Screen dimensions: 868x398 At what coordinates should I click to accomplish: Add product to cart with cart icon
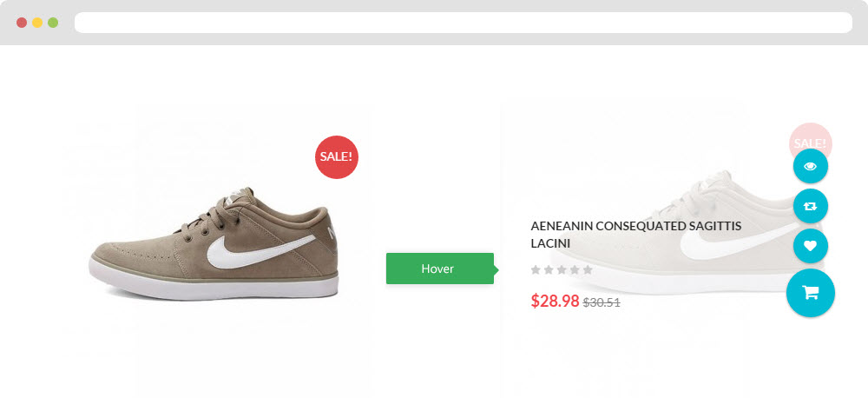click(x=811, y=293)
